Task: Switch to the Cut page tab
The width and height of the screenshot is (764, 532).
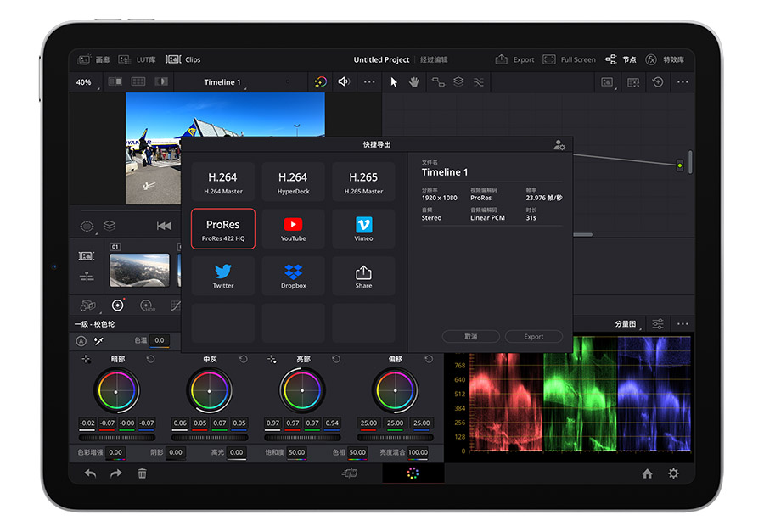Action: coord(351,473)
